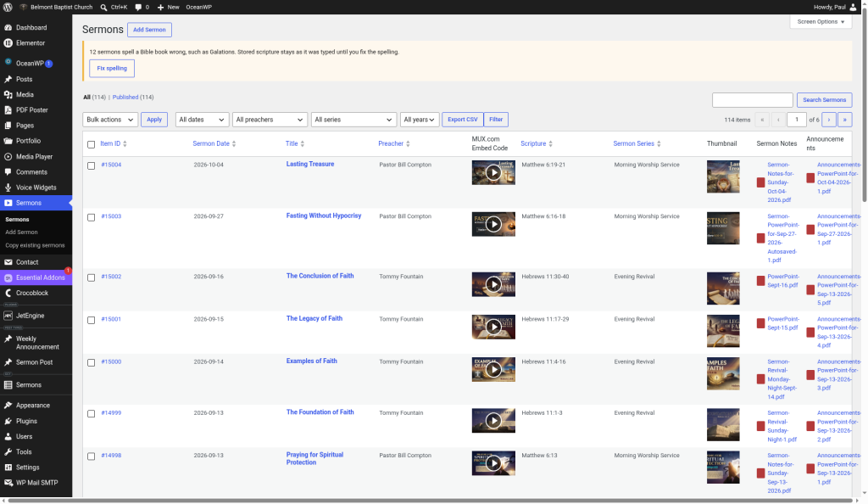
Task: Open the #14999 item ID link
Action: tap(111, 413)
